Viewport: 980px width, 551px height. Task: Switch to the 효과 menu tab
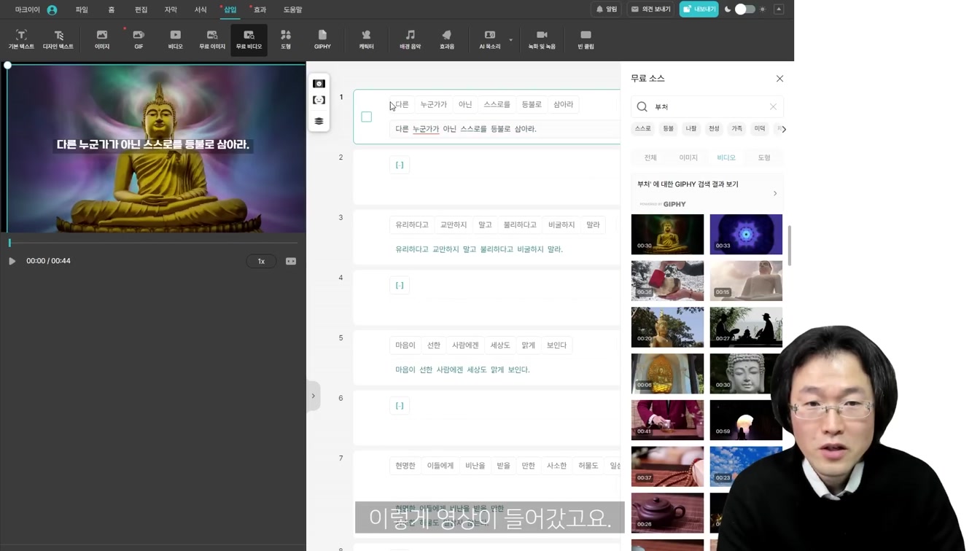tap(260, 10)
